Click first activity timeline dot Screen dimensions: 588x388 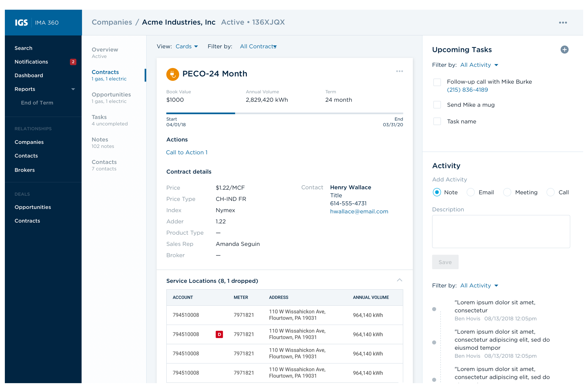434,309
